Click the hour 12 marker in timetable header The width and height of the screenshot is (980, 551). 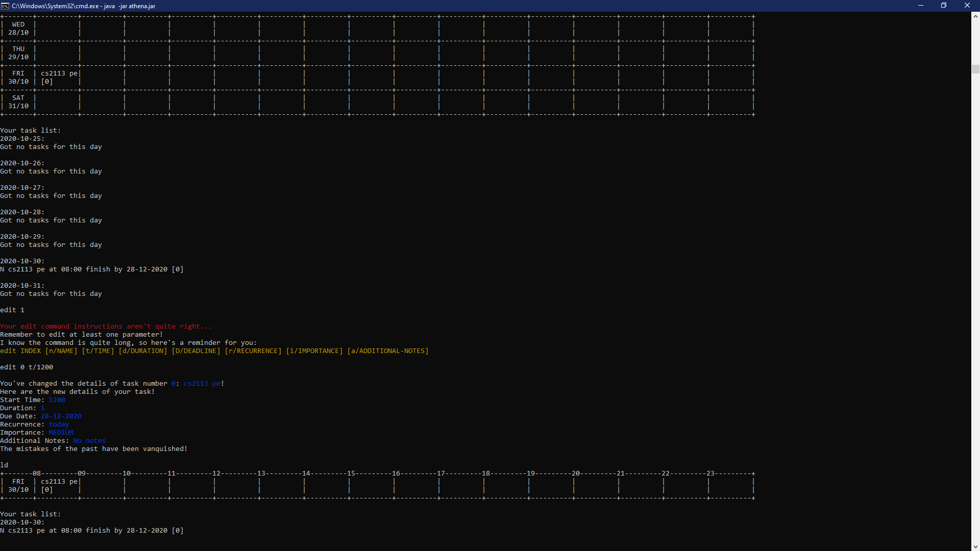(x=216, y=473)
